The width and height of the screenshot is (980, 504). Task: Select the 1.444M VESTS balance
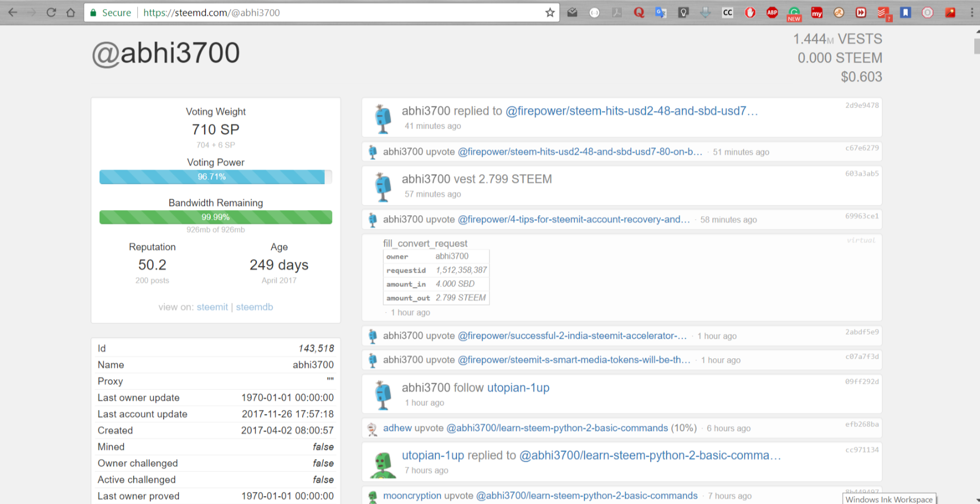(x=838, y=39)
